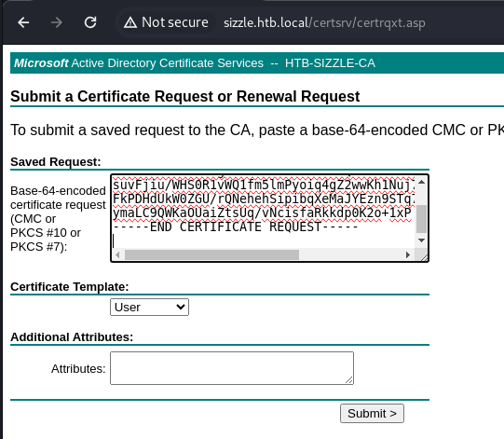Image resolution: width=504 pixels, height=439 pixels.
Task: Click the browser back arrow
Action: (x=23, y=22)
